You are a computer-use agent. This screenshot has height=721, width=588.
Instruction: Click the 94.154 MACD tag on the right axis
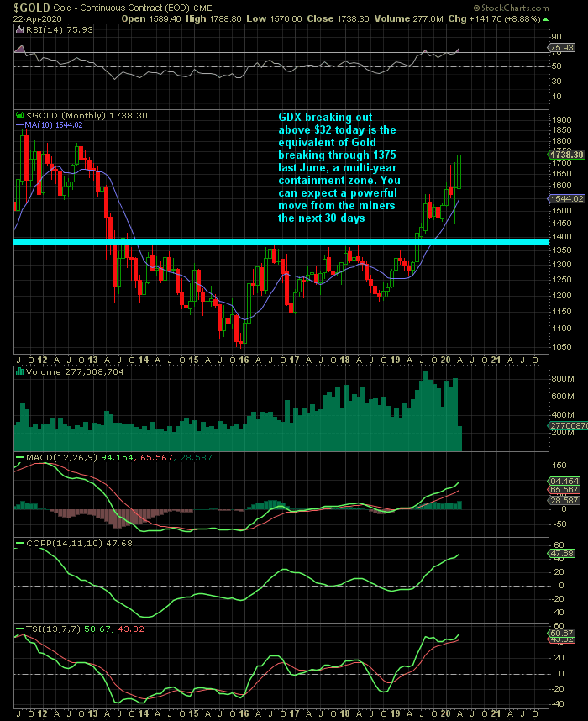pyautogui.click(x=564, y=481)
